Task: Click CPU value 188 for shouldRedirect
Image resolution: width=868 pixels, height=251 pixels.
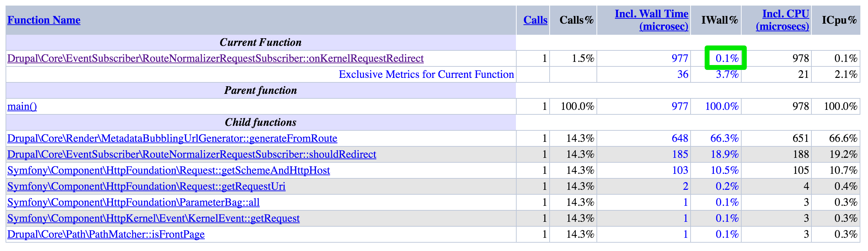Action: pyautogui.click(x=801, y=154)
